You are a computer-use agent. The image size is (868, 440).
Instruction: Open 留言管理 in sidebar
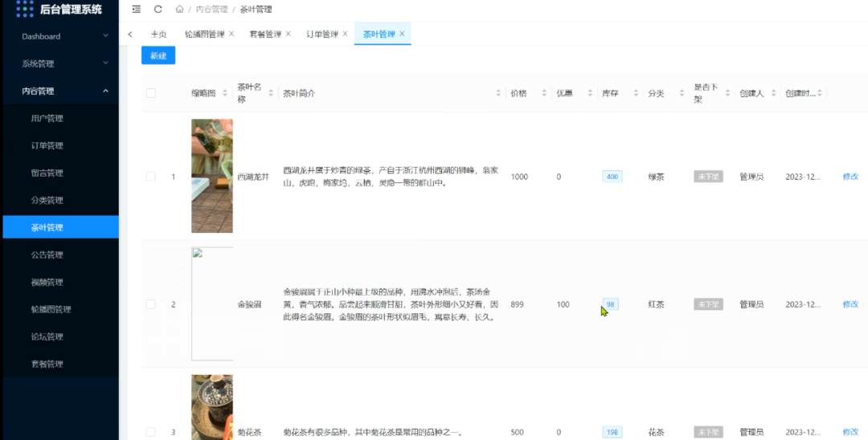point(61,173)
